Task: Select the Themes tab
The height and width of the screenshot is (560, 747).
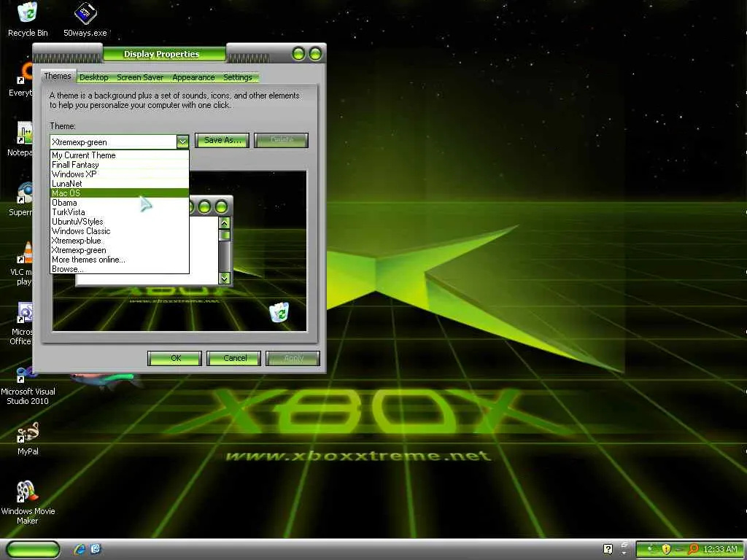Action: (58, 76)
